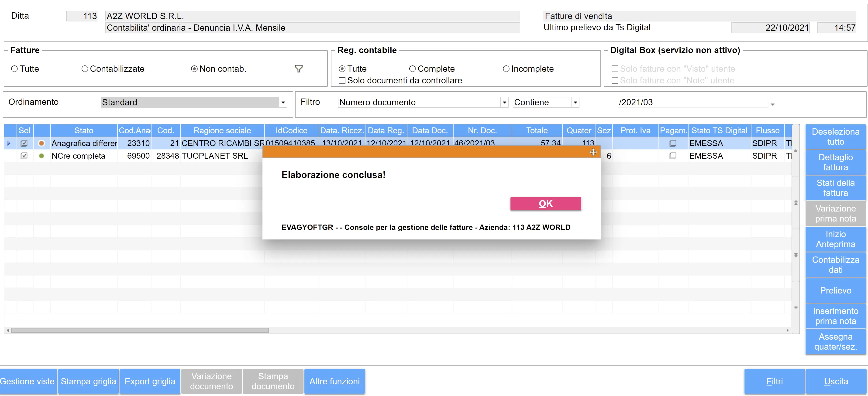
Task: Click the row indicator arrow of first row
Action: 9,143
